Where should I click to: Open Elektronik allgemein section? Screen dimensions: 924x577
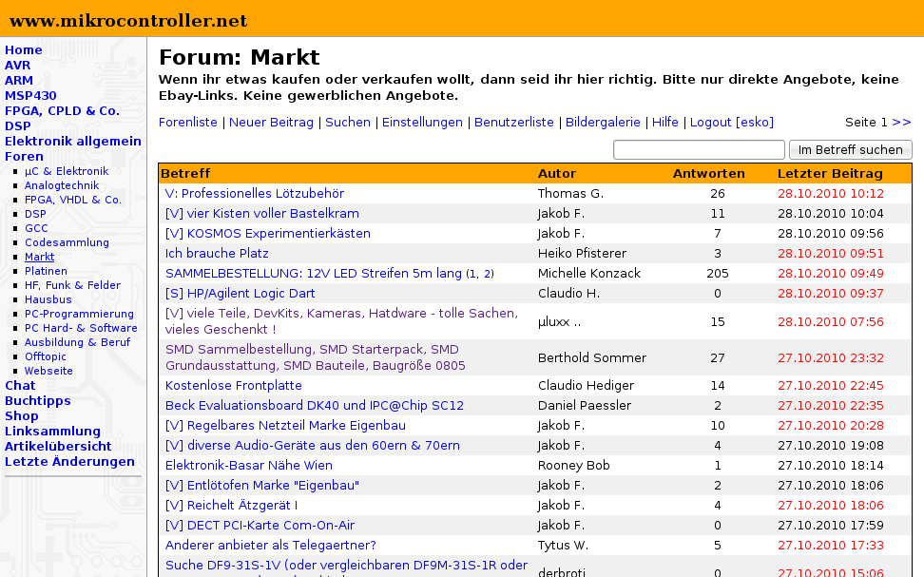[73, 142]
